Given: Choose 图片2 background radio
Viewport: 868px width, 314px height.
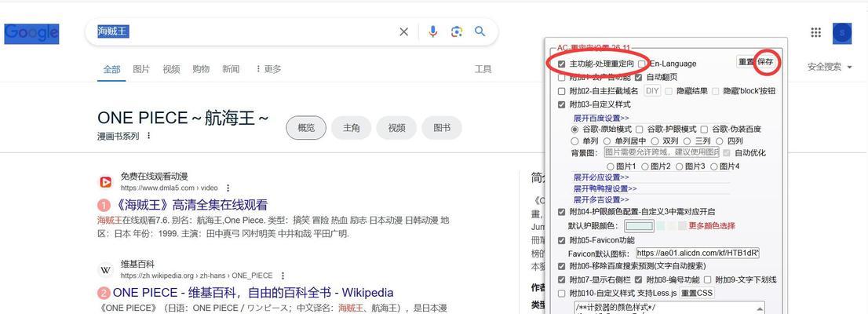Looking at the screenshot, I should 645,166.
